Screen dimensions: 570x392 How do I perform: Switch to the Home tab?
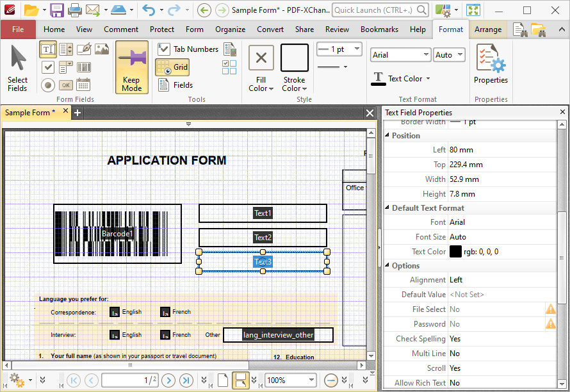click(x=54, y=29)
